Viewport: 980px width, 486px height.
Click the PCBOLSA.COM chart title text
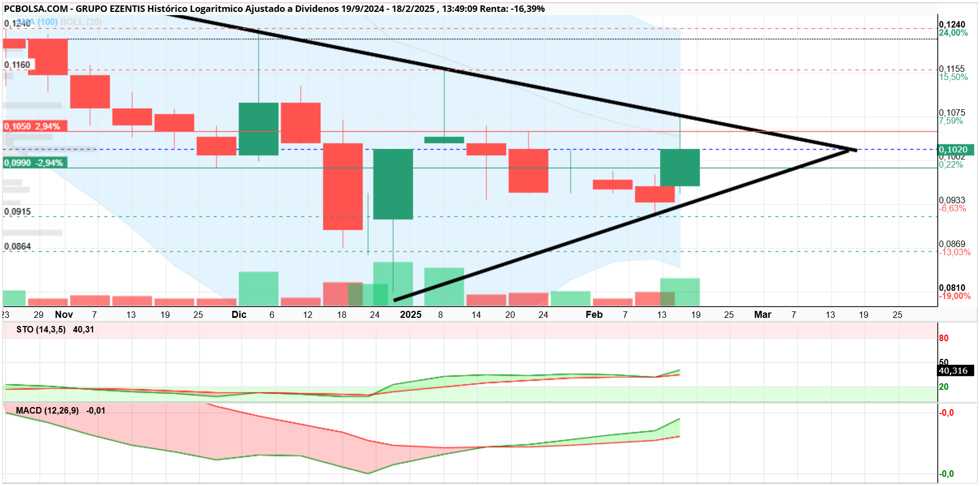click(36, 9)
